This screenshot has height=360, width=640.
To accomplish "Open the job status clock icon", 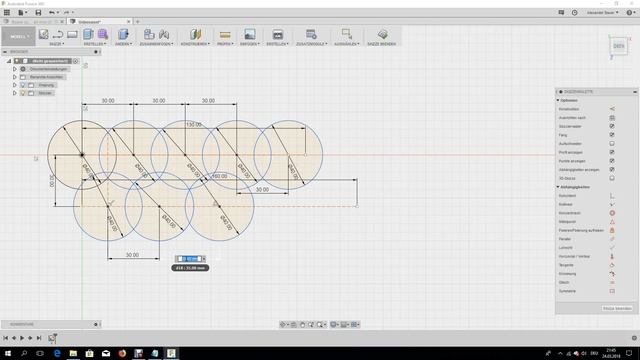I will coord(574,13).
